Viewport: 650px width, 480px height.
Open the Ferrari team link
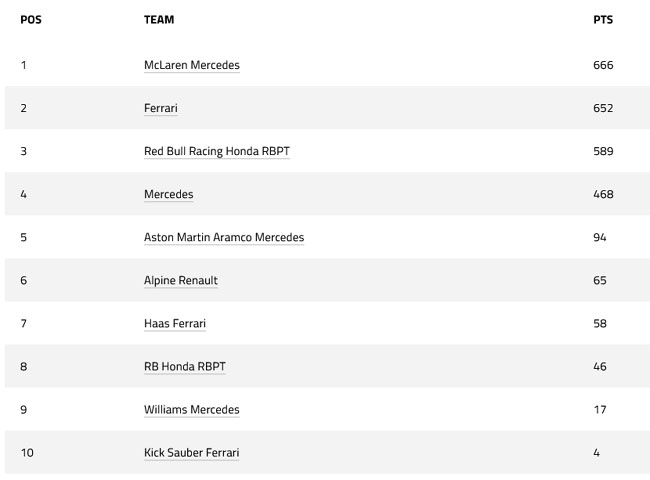tap(161, 108)
